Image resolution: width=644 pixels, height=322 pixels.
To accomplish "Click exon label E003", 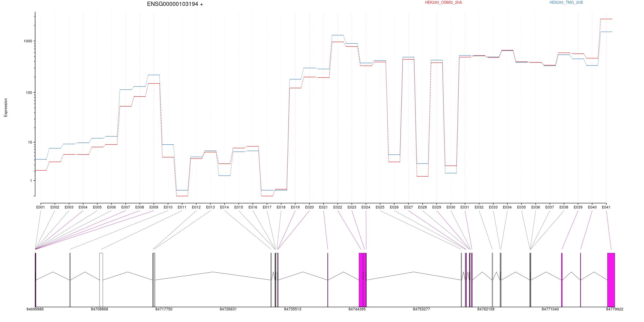I will coord(69,207).
